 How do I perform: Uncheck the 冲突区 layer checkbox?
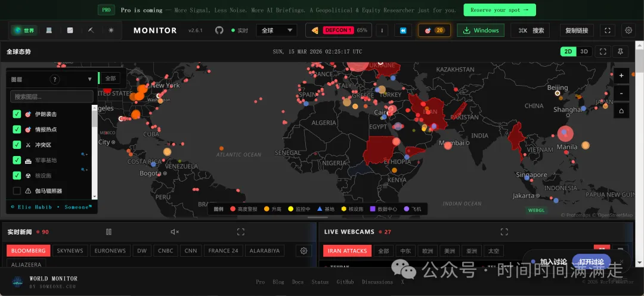tap(17, 145)
